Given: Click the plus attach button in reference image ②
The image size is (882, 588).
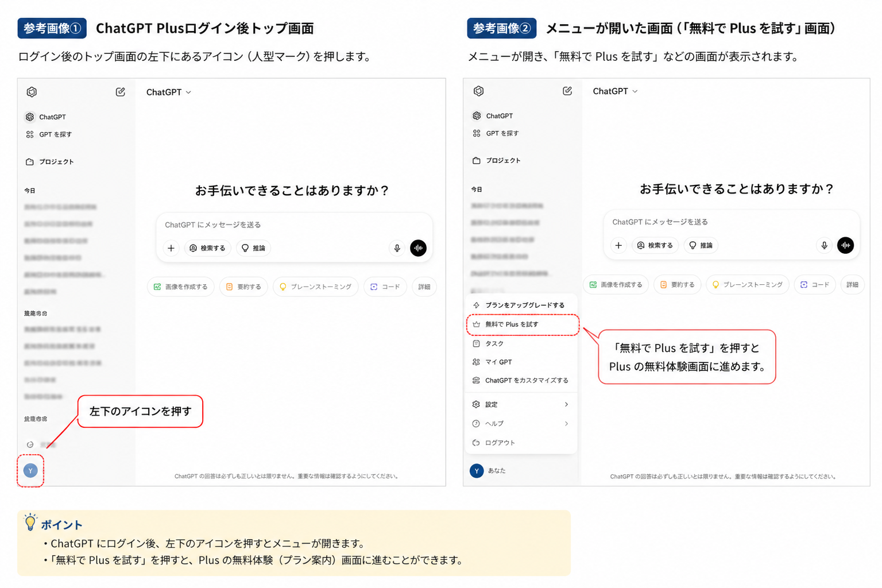Looking at the screenshot, I should (x=618, y=245).
